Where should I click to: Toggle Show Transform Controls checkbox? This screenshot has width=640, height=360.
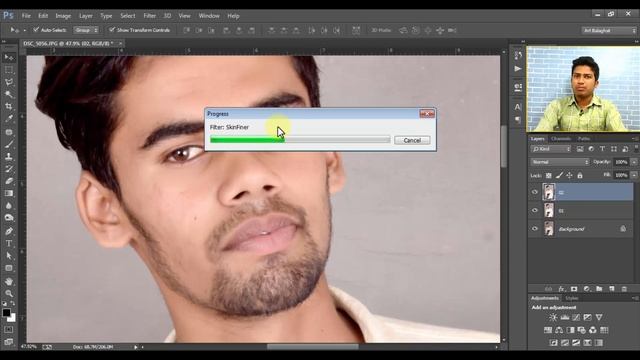(x=112, y=30)
